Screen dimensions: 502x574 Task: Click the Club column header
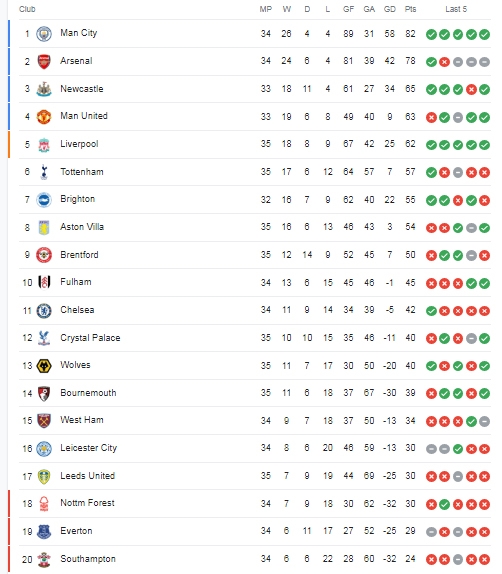pyautogui.click(x=27, y=9)
